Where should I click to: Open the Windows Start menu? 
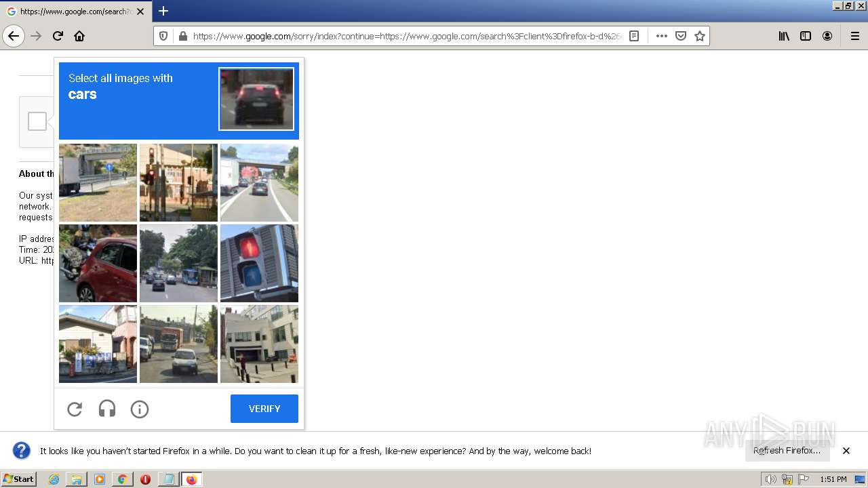click(x=18, y=479)
